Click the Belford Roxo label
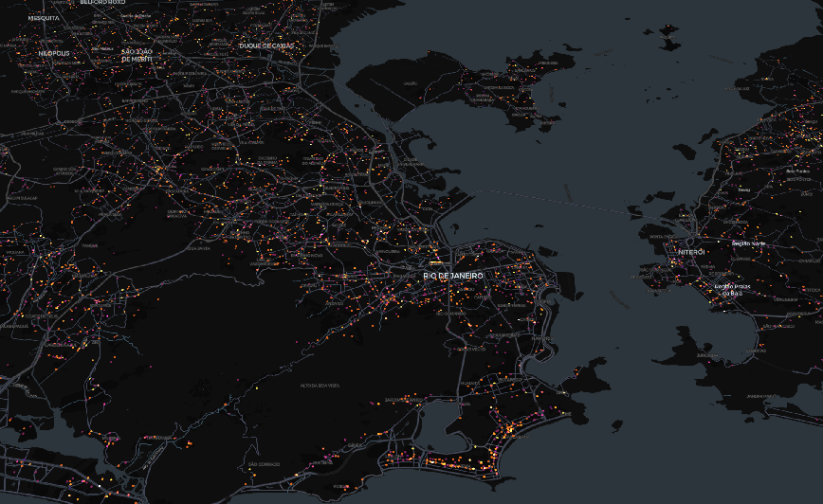The image size is (823, 504). tap(101, 3)
